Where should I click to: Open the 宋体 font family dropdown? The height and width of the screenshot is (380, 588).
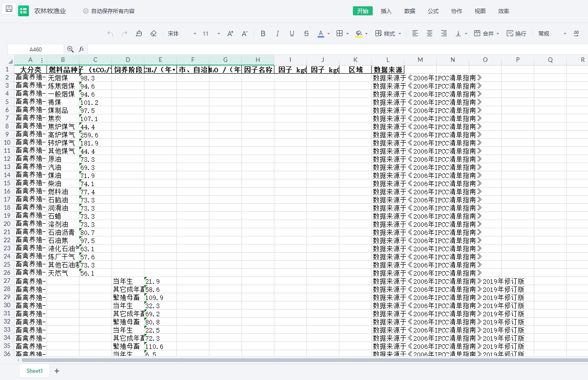(x=182, y=33)
